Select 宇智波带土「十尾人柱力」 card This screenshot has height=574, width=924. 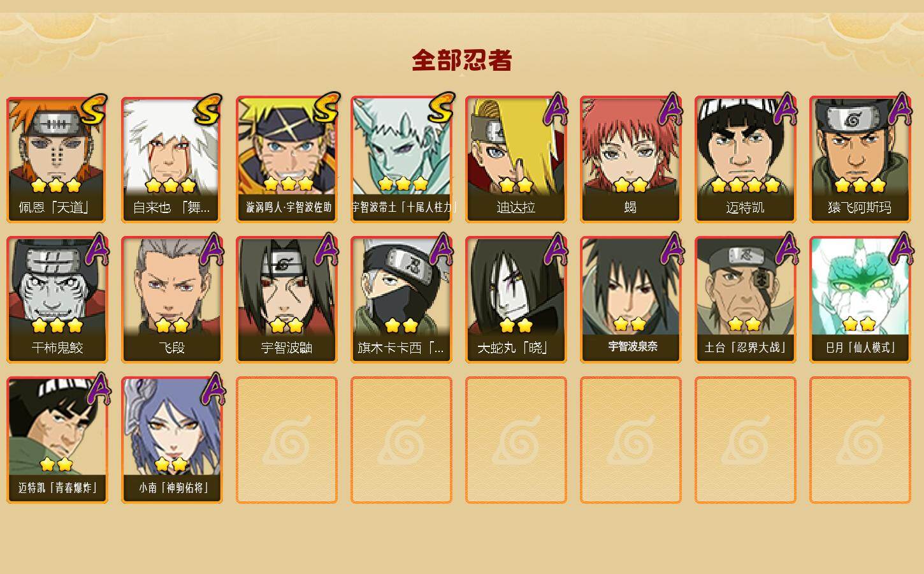coord(401,159)
